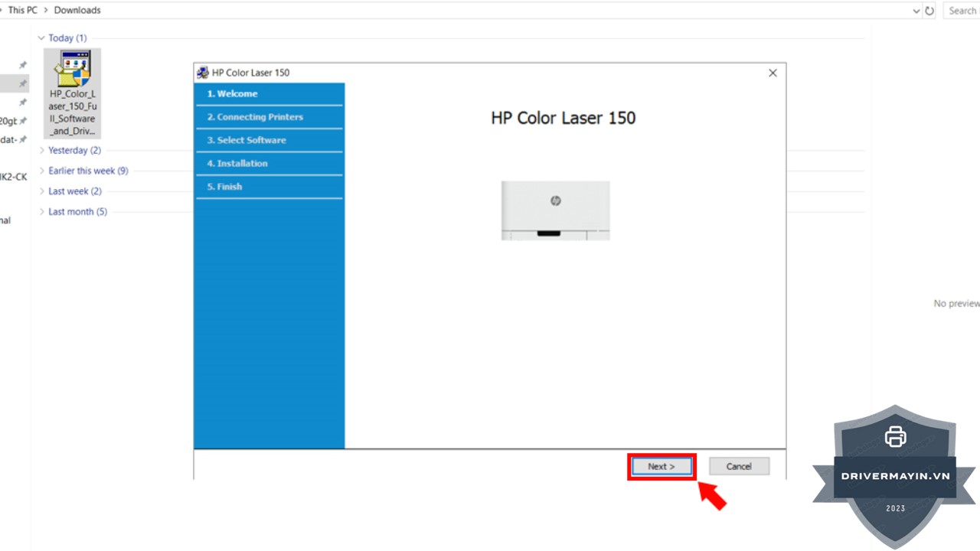The image size is (980, 551).
Task: Collapse the Today (1) file group
Action: (x=41, y=38)
